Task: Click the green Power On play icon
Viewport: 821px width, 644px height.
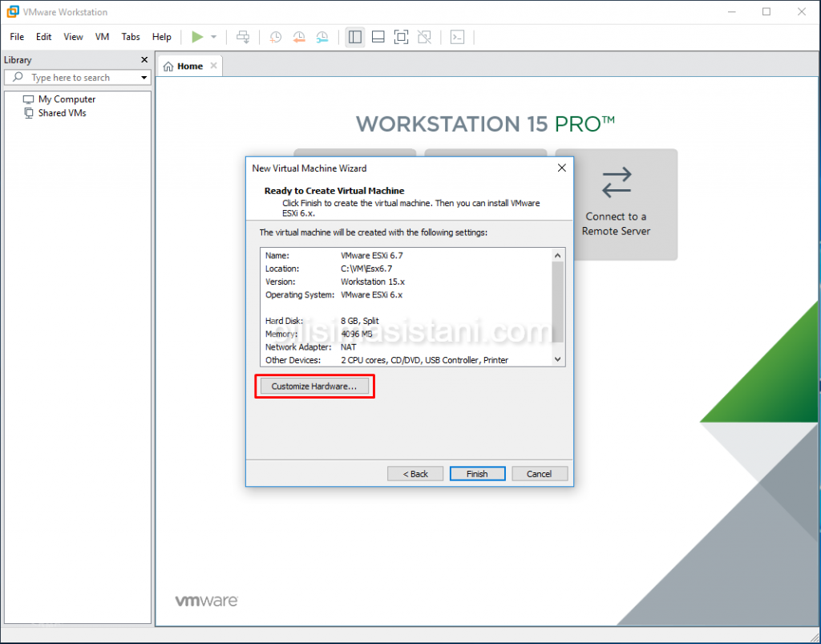Action: pos(197,37)
